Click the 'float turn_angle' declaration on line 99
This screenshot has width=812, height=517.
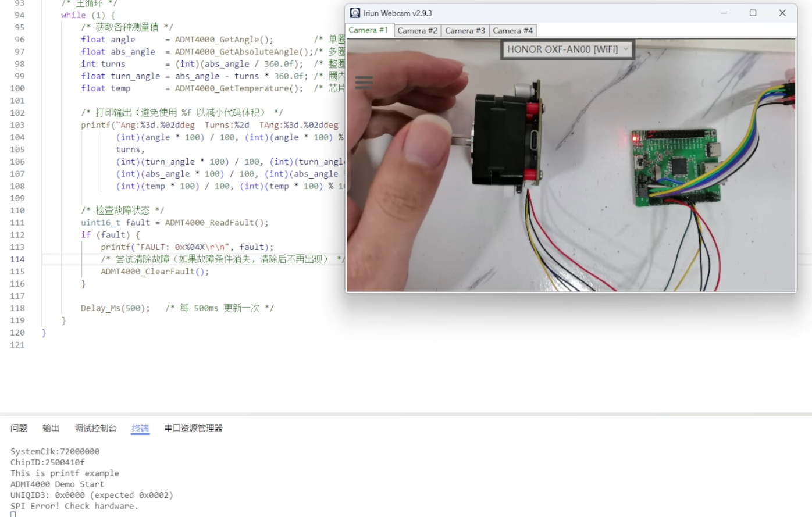tap(120, 76)
